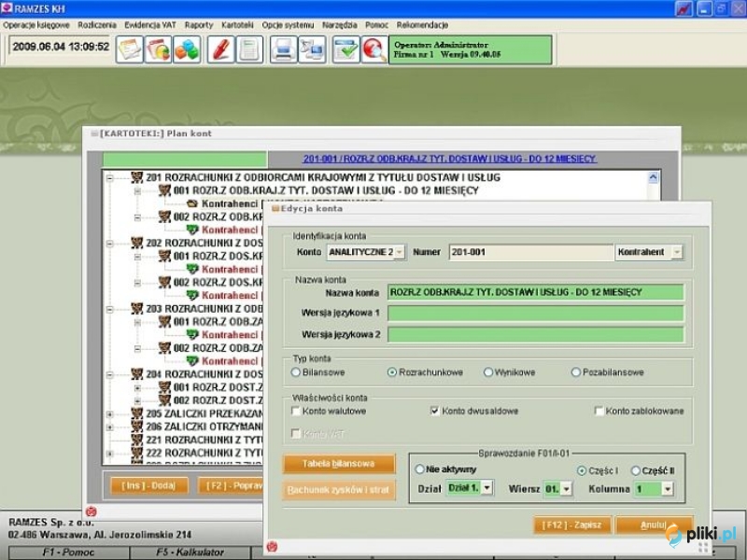Open the Rozliczenia menu
This screenshot has height=560, width=747.
coord(97,25)
